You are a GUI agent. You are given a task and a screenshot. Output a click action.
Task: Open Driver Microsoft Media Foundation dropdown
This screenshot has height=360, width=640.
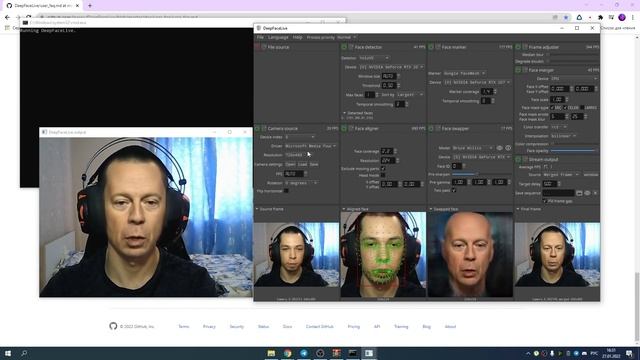point(310,146)
